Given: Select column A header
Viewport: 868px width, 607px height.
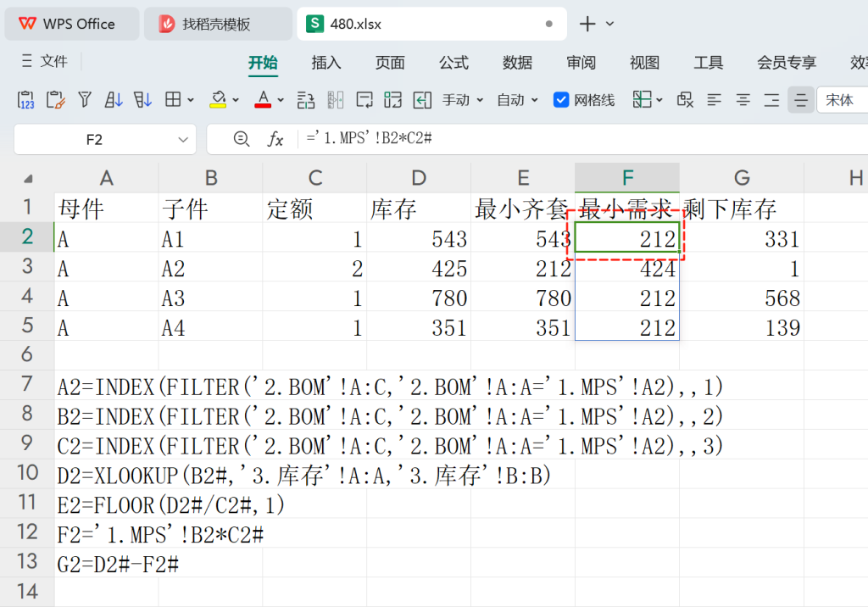Looking at the screenshot, I should click(106, 178).
